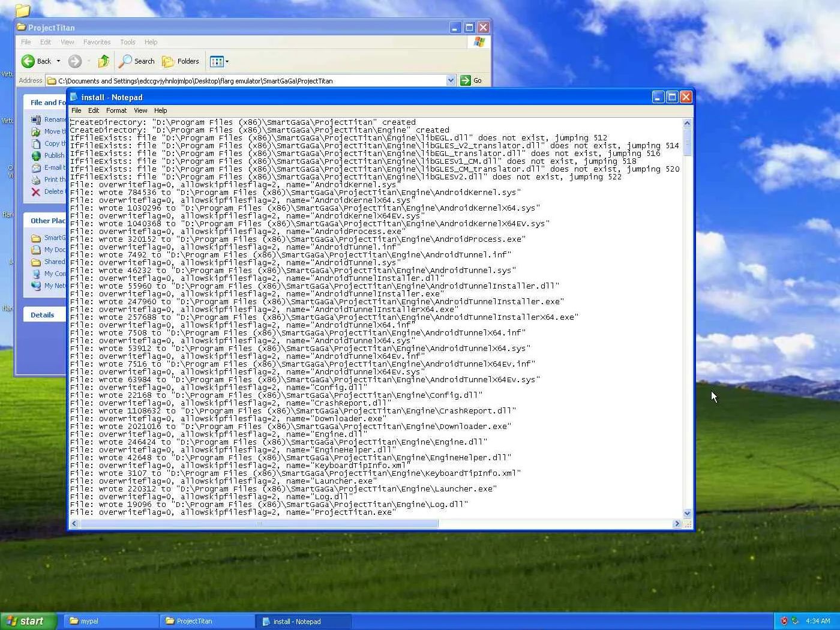This screenshot has width=840, height=630.
Task: Click the Print this file task icon
Action: tap(36, 179)
